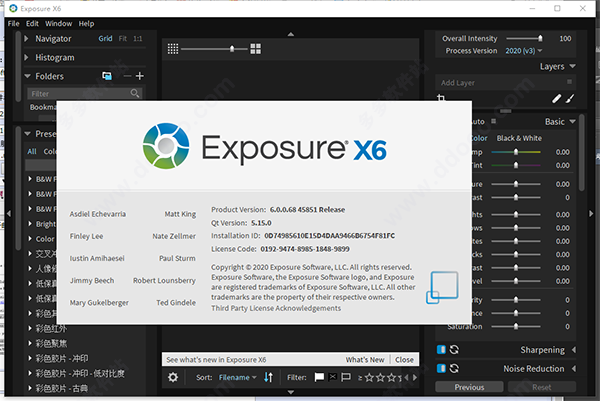
Task: Open the File menu
Action: (13, 24)
